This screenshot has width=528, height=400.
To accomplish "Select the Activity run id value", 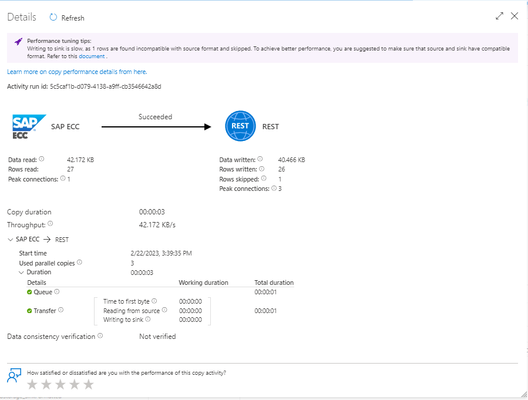I will click(105, 87).
